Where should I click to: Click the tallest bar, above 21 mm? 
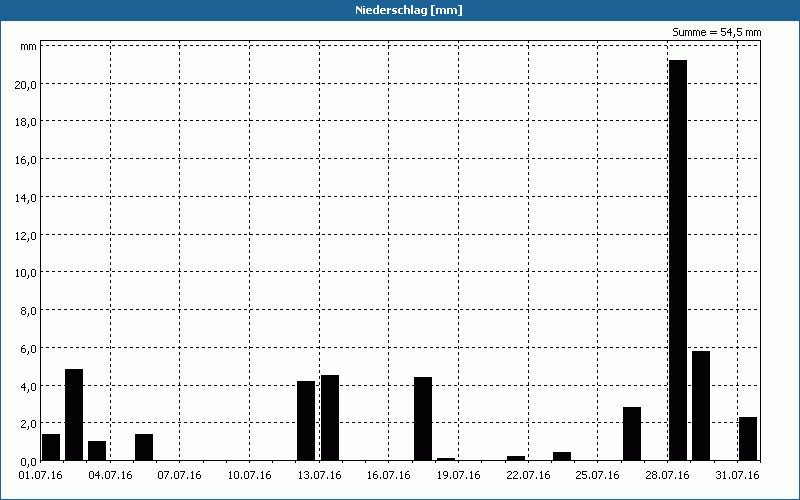coord(678,260)
